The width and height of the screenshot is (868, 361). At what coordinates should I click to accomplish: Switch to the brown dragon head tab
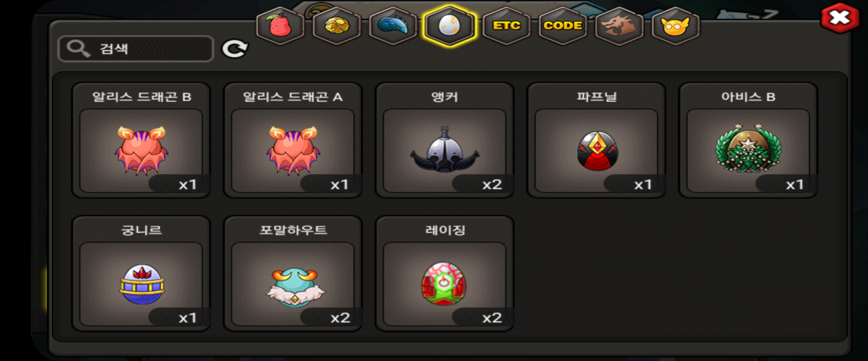(619, 26)
